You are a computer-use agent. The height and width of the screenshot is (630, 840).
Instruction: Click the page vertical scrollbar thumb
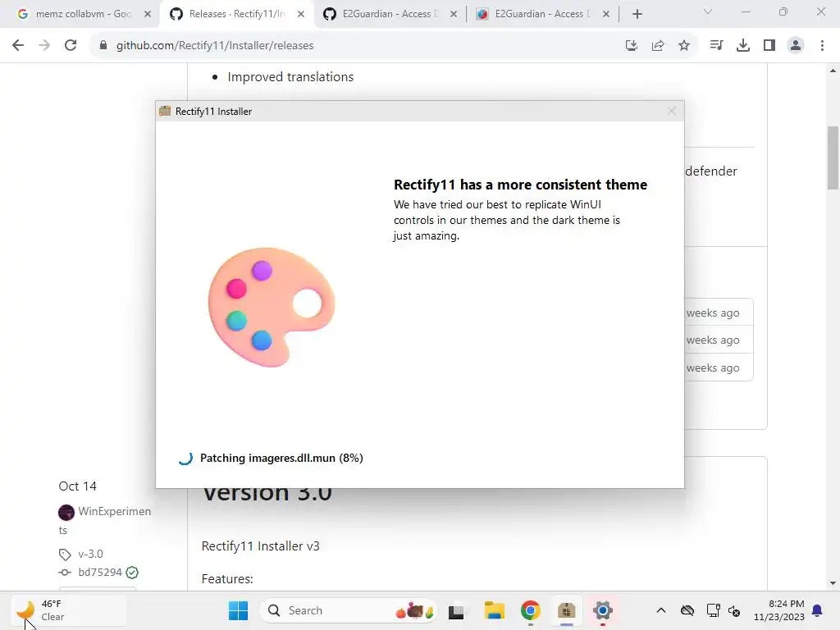[833, 157]
